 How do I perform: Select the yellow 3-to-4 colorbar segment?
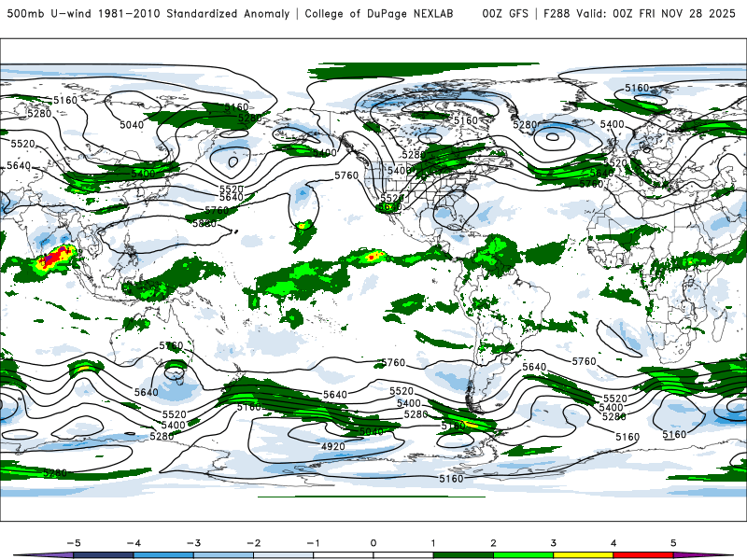point(583,555)
